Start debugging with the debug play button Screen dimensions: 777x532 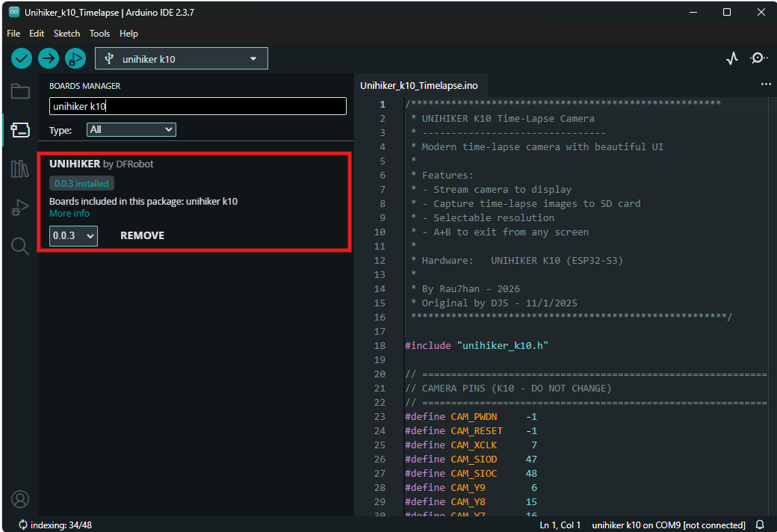click(75, 58)
